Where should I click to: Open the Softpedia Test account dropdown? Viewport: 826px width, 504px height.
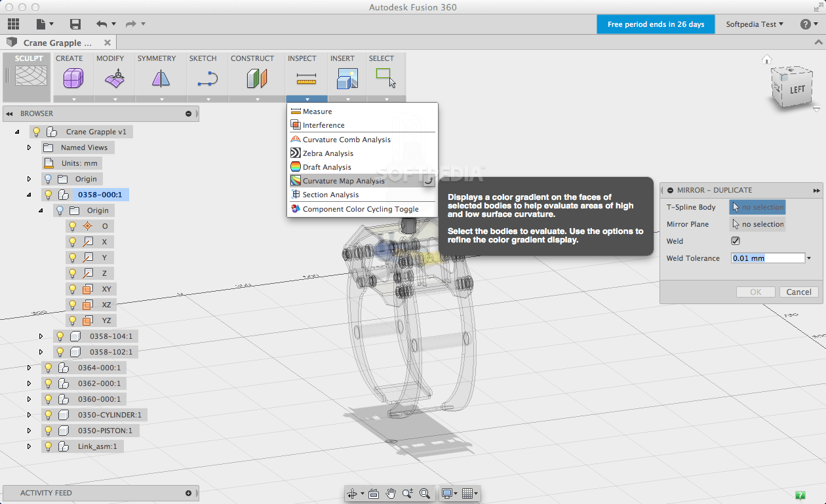[755, 24]
